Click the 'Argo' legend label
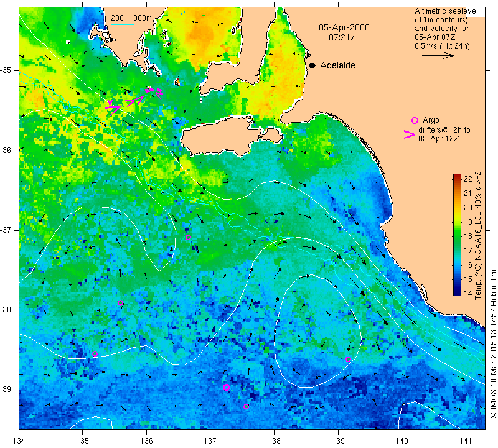 pyautogui.click(x=431, y=120)
